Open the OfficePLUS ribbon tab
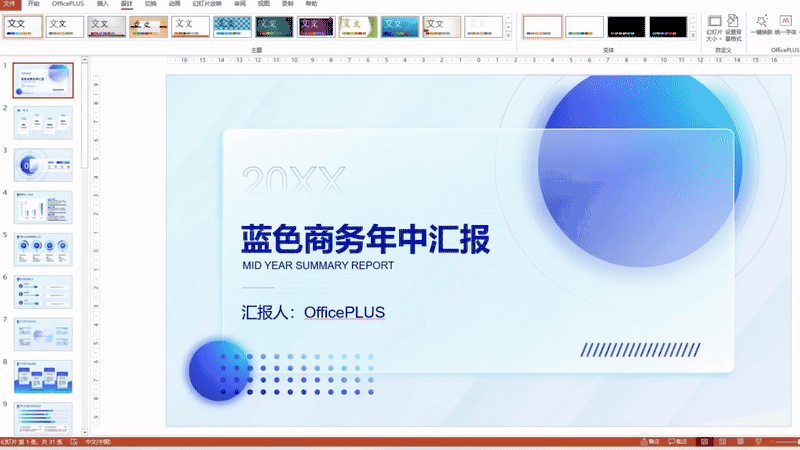The height and width of the screenshot is (450, 800). pos(68,4)
